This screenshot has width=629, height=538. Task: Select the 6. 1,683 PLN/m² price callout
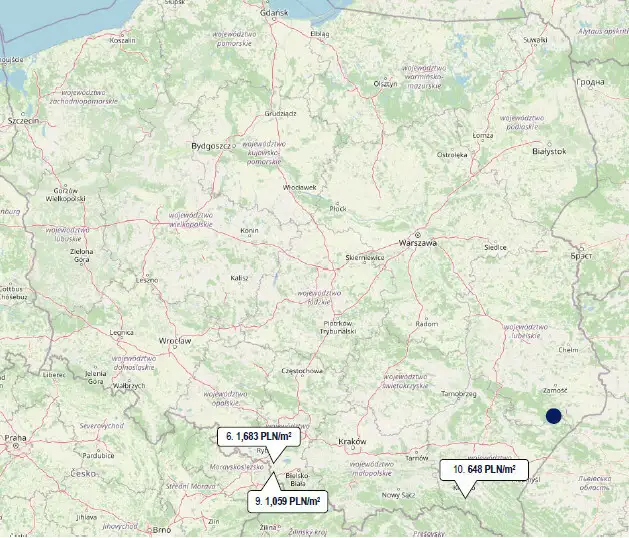[259, 436]
